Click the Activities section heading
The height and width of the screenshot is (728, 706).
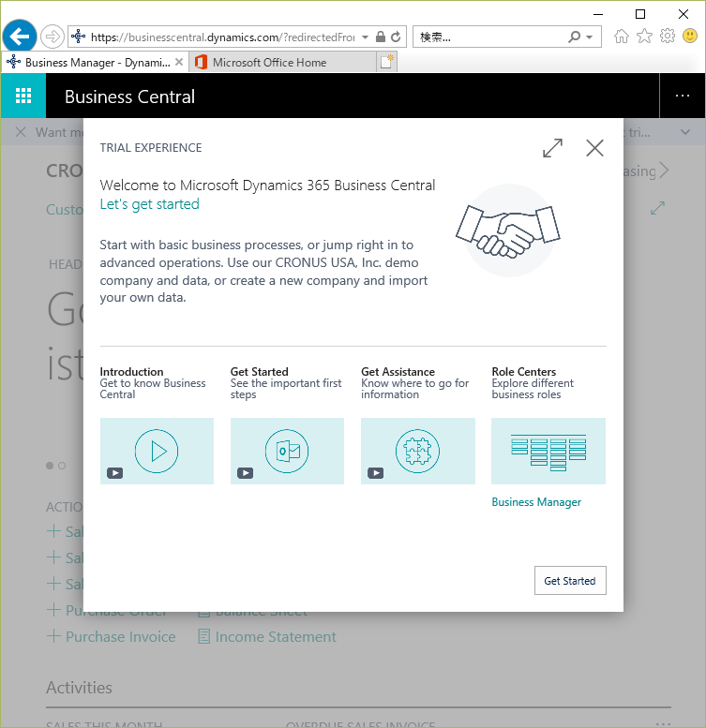(79, 687)
